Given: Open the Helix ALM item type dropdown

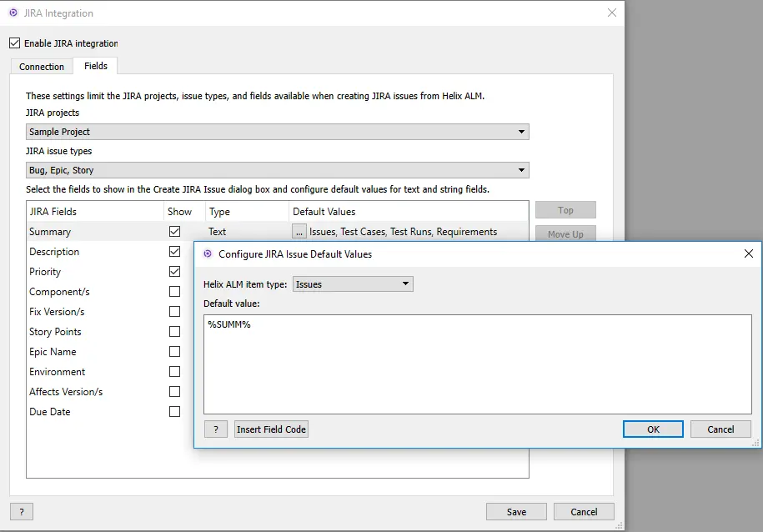Looking at the screenshot, I should (x=353, y=284).
